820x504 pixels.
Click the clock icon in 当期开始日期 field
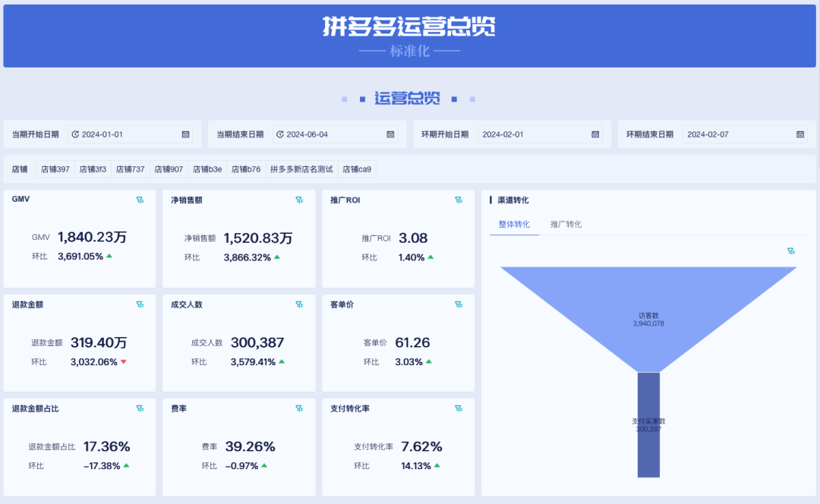click(75, 134)
